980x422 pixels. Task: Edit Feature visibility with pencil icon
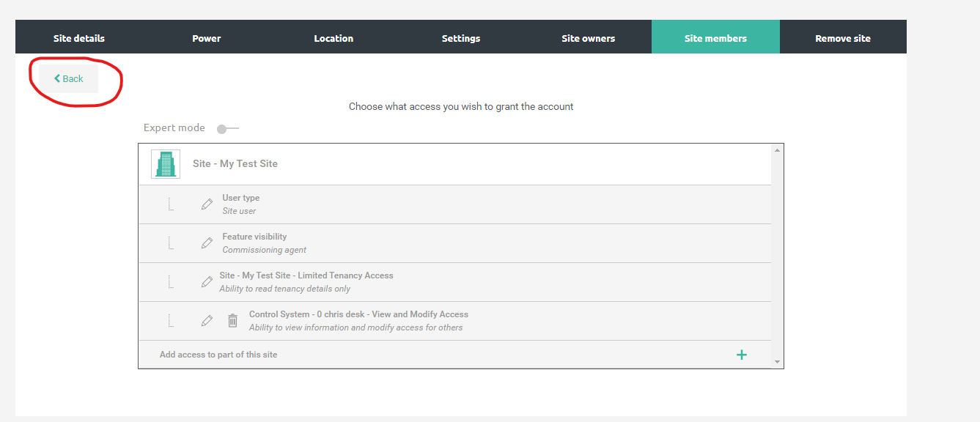click(207, 243)
